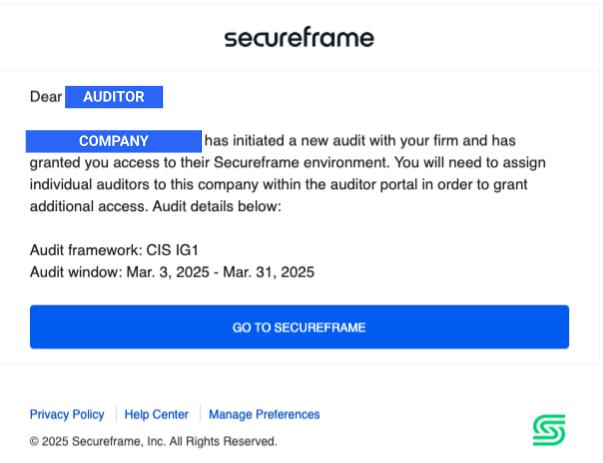Click the green Secureframe S logo icon
This screenshot has width=603, height=463.
[x=549, y=430]
